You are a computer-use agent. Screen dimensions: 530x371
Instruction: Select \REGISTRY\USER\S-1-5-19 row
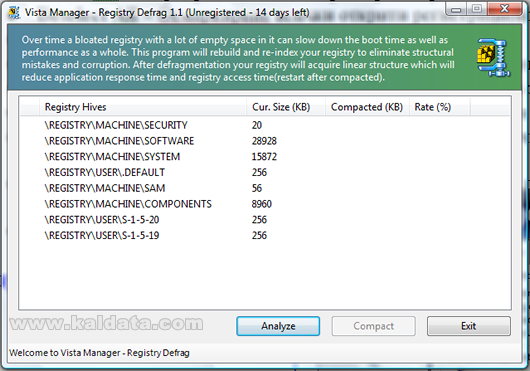pyautogui.click(x=265, y=236)
